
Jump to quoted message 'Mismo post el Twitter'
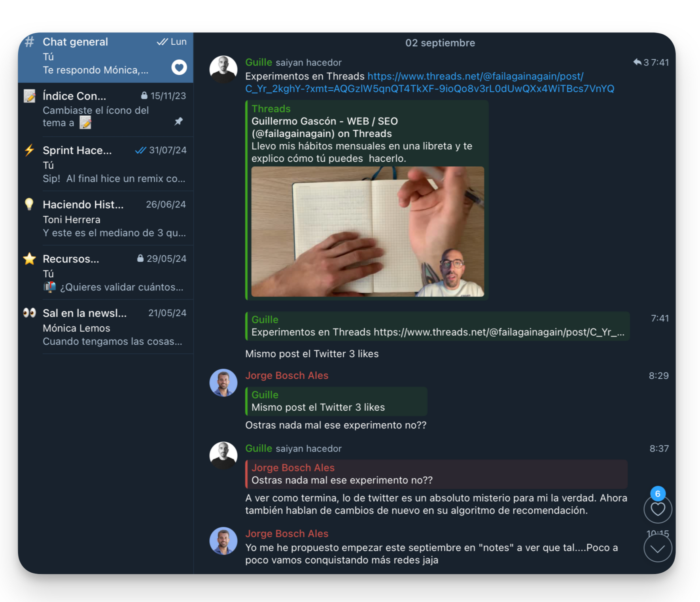click(x=336, y=401)
